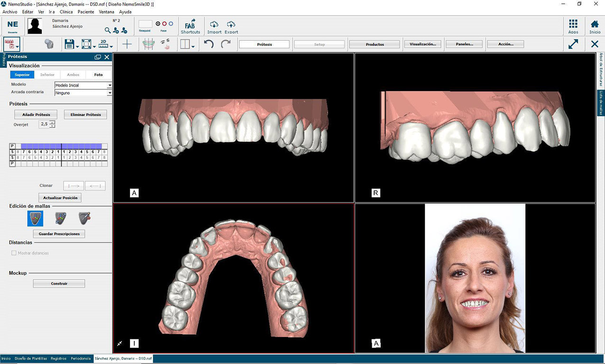Click the Productos toolbar button
The height and width of the screenshot is (364, 605).
click(375, 44)
